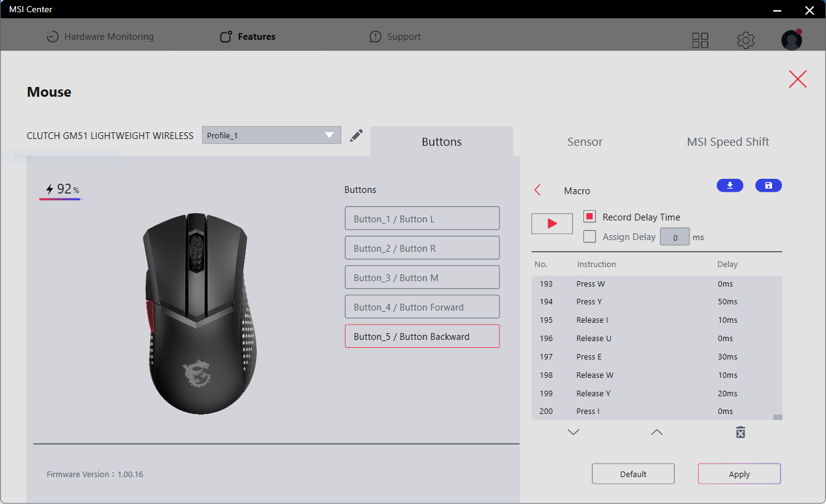Image resolution: width=826 pixels, height=504 pixels.
Task: Select row 197 Press E
Action: pyautogui.click(x=656, y=357)
